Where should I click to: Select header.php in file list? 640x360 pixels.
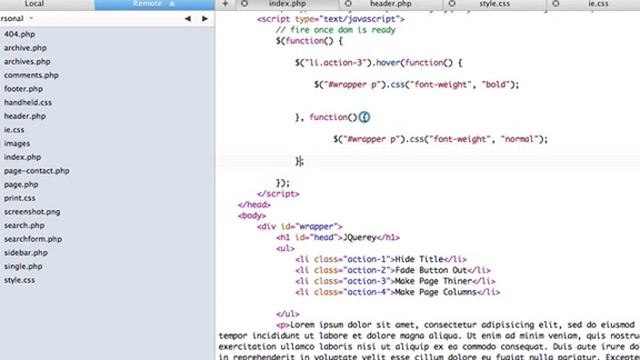[25, 116]
